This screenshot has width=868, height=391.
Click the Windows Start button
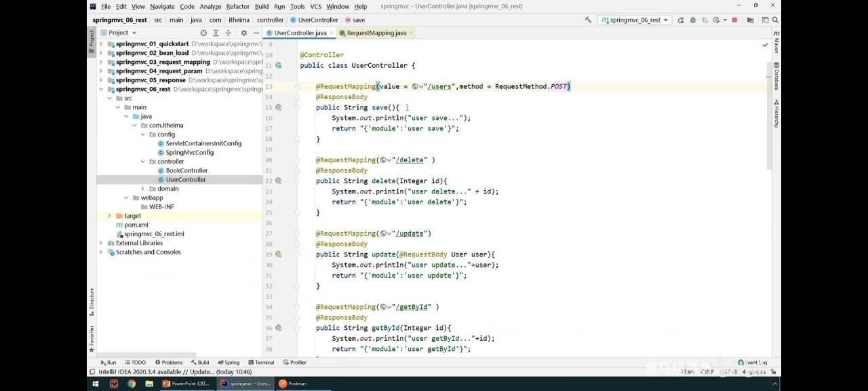96,384
